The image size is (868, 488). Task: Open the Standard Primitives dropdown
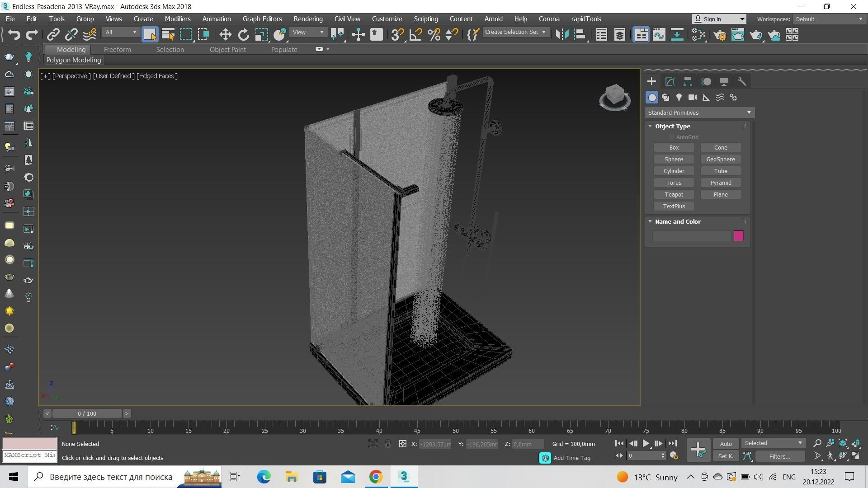tap(699, 113)
